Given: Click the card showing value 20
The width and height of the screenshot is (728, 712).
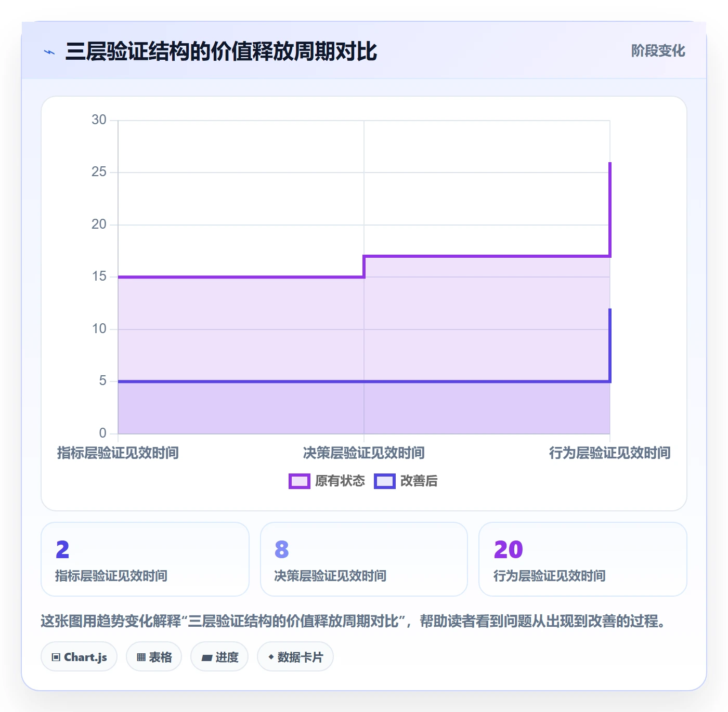Looking at the screenshot, I should point(583,559).
